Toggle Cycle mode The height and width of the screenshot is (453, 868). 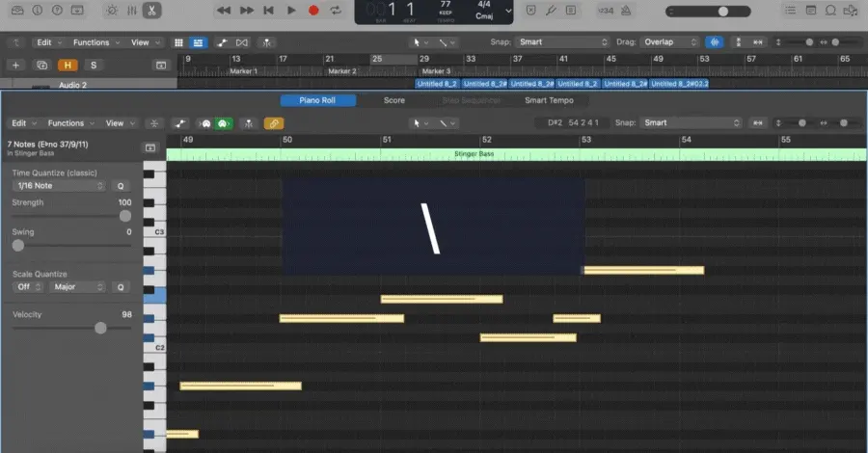(x=336, y=11)
